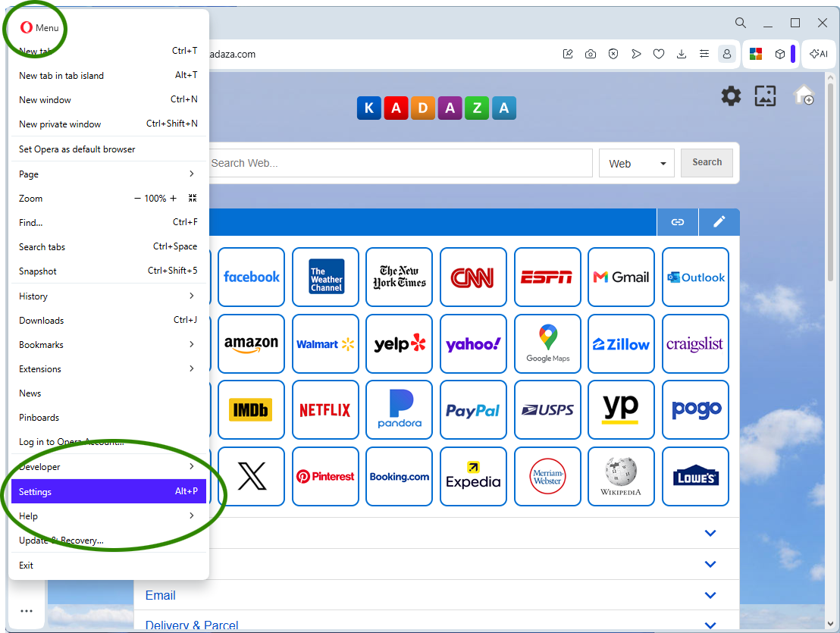This screenshot has width=840, height=633.
Task: Select Snapshot menu entry
Action: (x=108, y=271)
